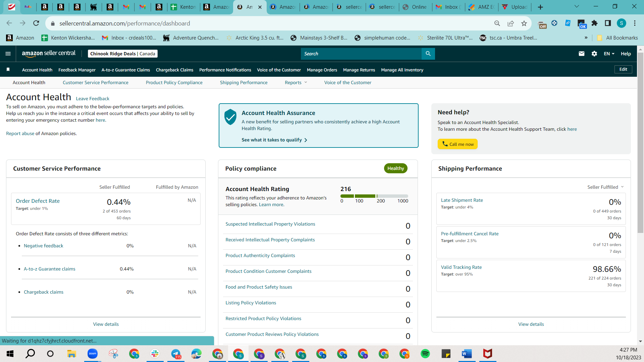Click the Account Health Rating progress bar
Screen dimensions: 644x362
coord(374,196)
